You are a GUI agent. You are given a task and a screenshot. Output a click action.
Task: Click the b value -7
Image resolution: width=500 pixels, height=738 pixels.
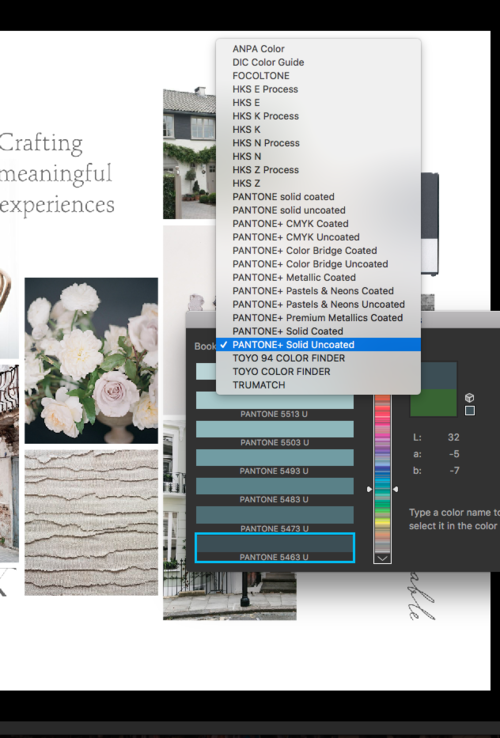click(454, 471)
